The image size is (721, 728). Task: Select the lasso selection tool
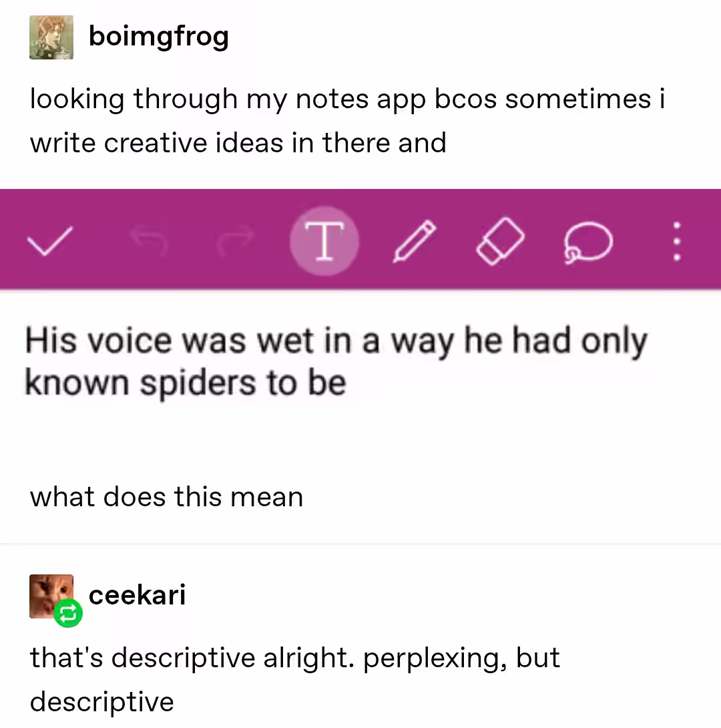tap(588, 242)
